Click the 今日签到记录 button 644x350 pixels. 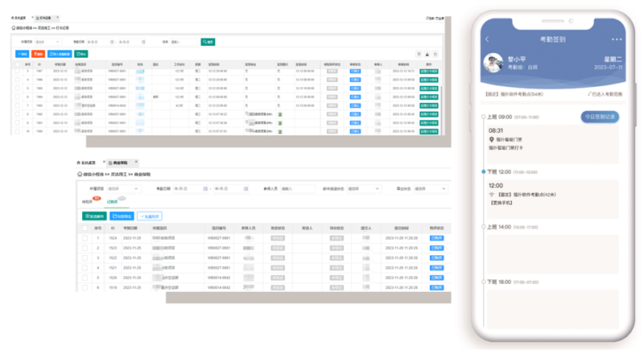click(x=600, y=117)
